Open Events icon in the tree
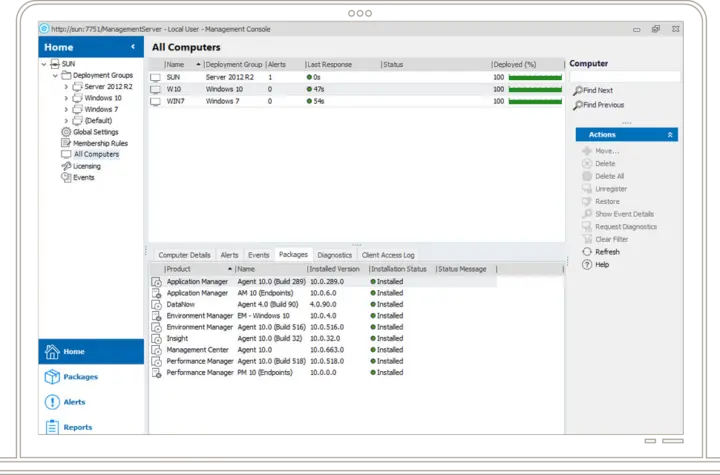 [x=66, y=177]
